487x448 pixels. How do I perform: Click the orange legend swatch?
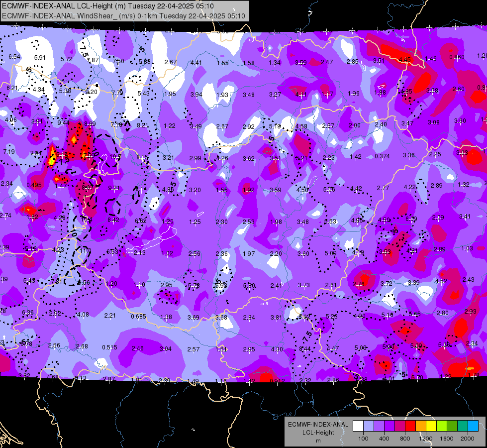click(421, 426)
